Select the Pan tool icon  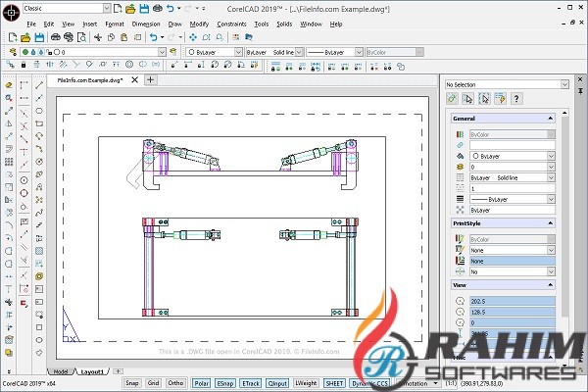coord(193,37)
